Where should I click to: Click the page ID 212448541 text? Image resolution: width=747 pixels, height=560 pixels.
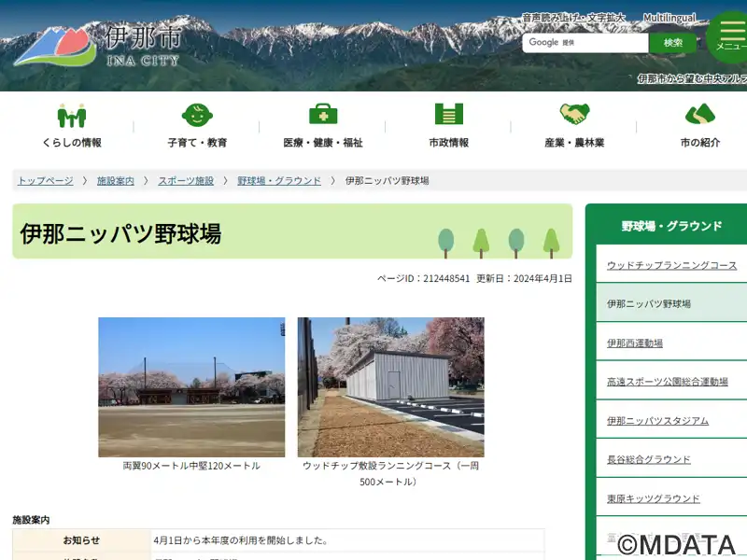[424, 278]
